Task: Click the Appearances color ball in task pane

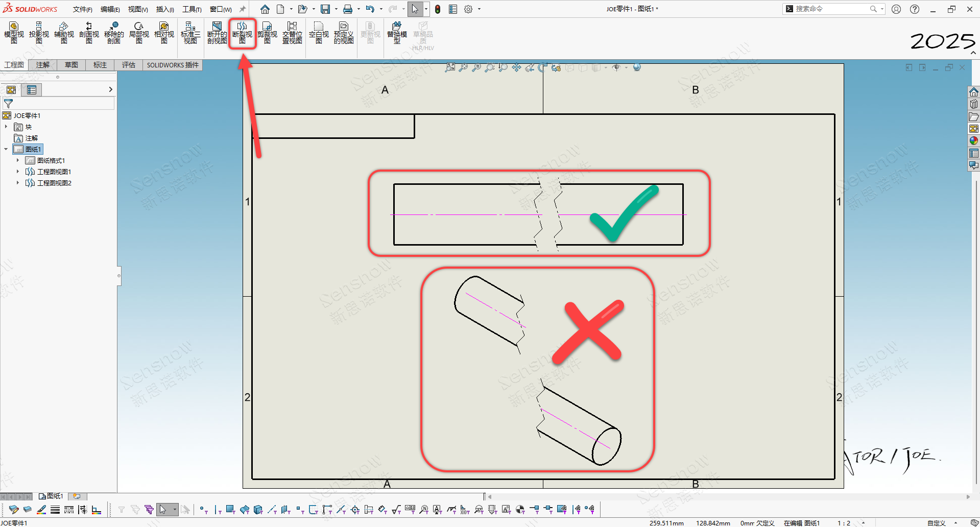Action: point(974,141)
